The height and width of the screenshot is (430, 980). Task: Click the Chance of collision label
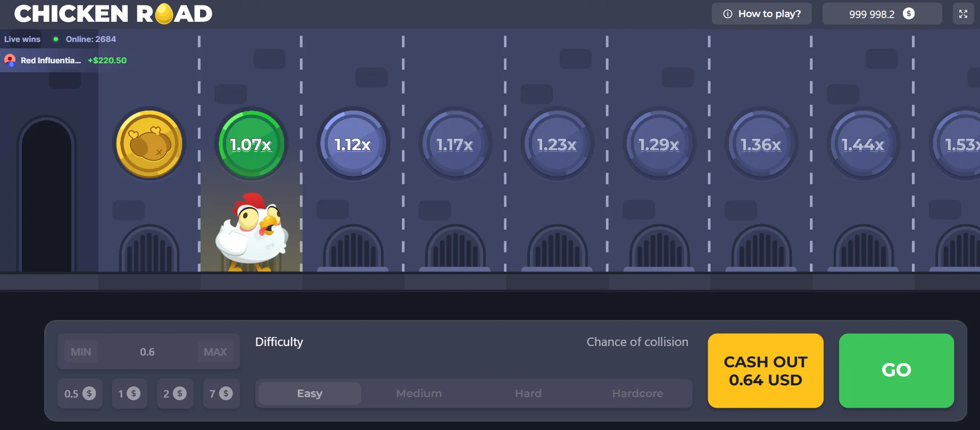tap(637, 342)
